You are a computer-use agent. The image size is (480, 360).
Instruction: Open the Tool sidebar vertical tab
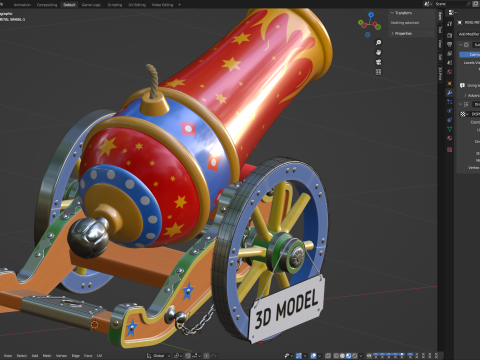coord(440,29)
